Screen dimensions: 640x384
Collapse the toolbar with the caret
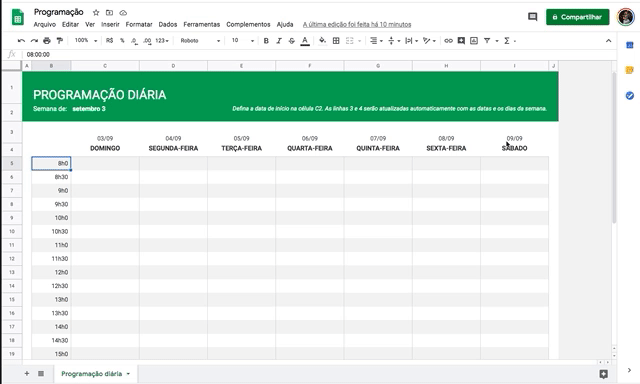click(x=608, y=41)
